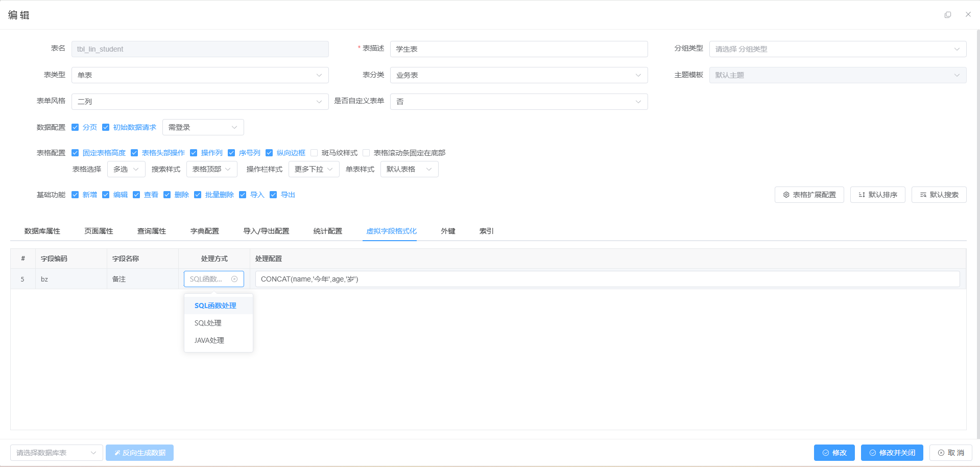Uncheck the 分页 checkbox
Screen dimensions: 980x467
pos(75,127)
